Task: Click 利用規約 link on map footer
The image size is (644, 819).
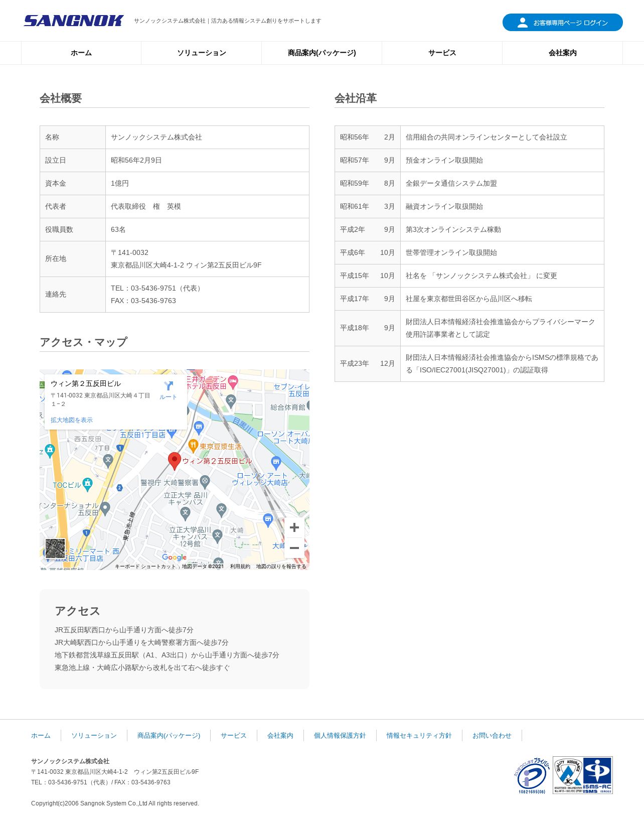Action: click(240, 567)
